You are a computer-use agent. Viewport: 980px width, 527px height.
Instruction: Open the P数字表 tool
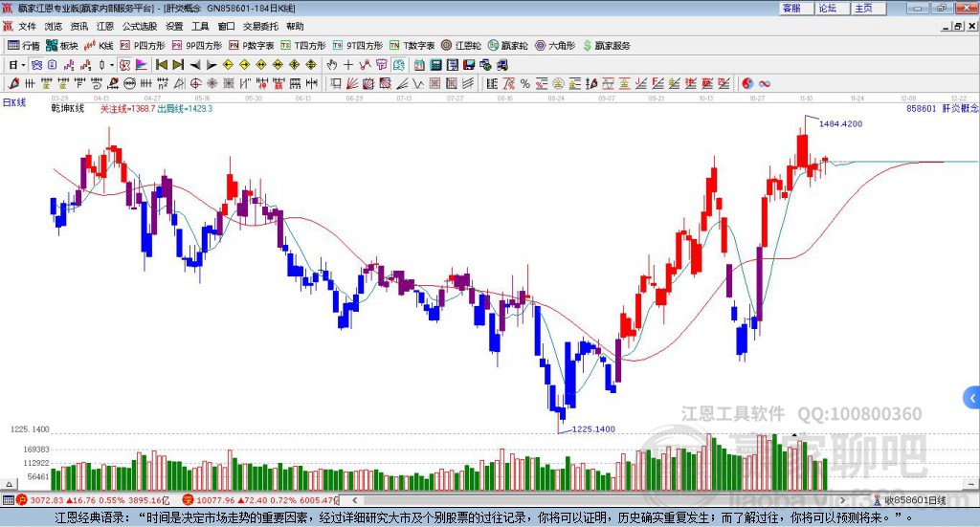coord(252,46)
